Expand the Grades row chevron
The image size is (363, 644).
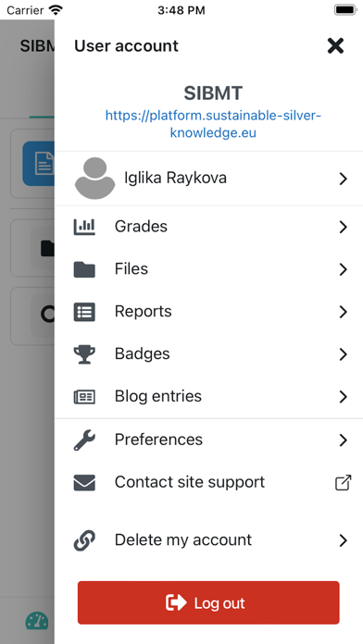coord(344,227)
